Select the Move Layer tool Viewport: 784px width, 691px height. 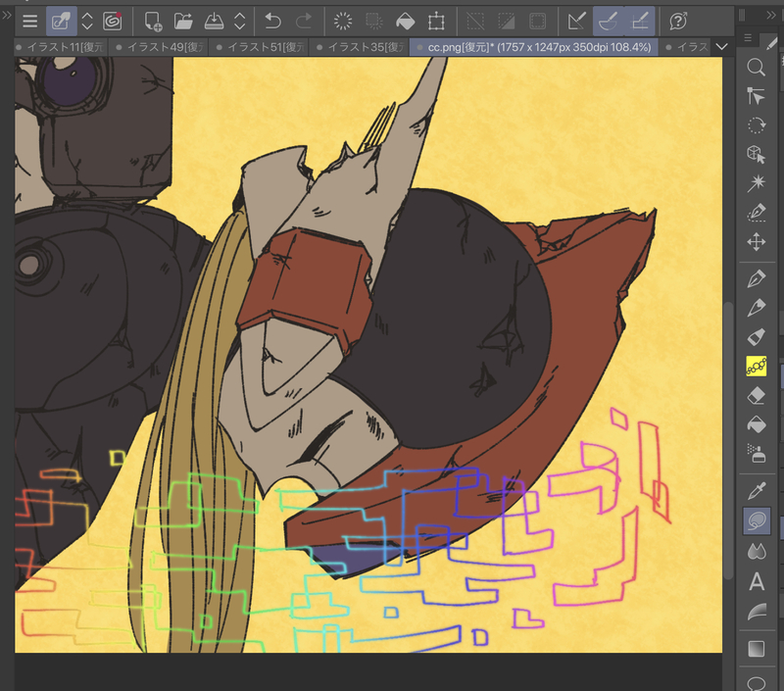tap(756, 242)
